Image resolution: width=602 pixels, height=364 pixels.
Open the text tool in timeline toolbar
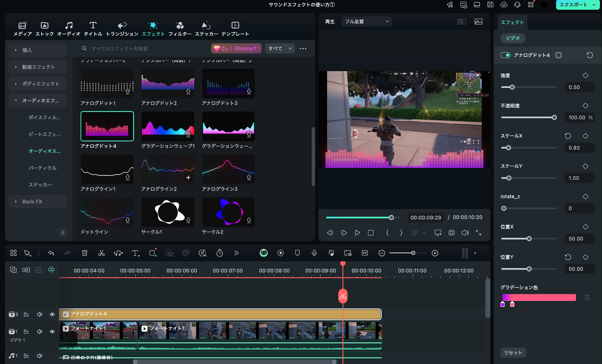(x=136, y=253)
